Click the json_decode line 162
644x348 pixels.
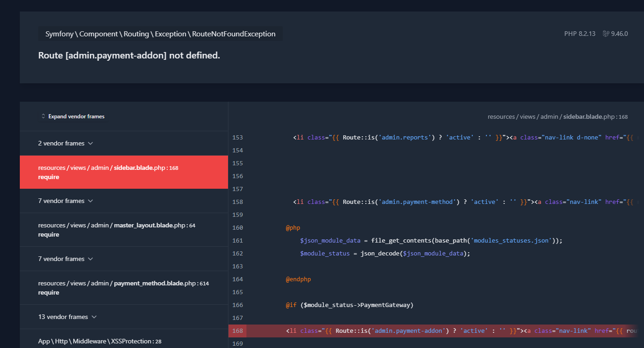click(x=385, y=253)
